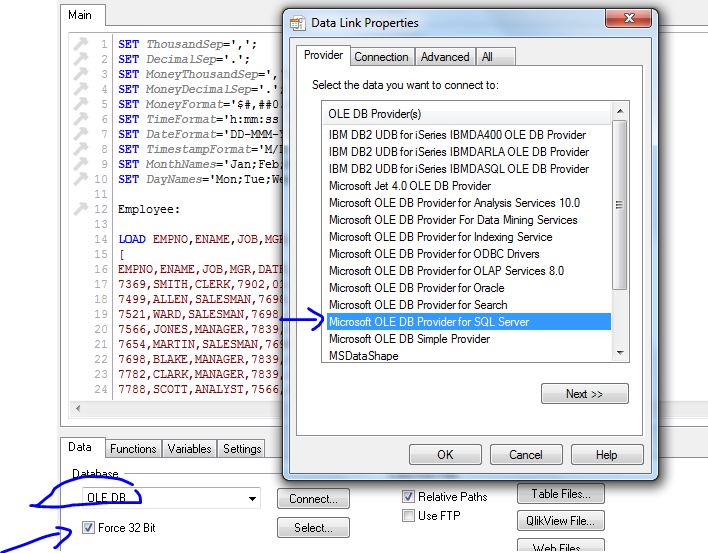The image size is (708, 553).
Task: Open the Advanced tab
Action: (x=444, y=57)
